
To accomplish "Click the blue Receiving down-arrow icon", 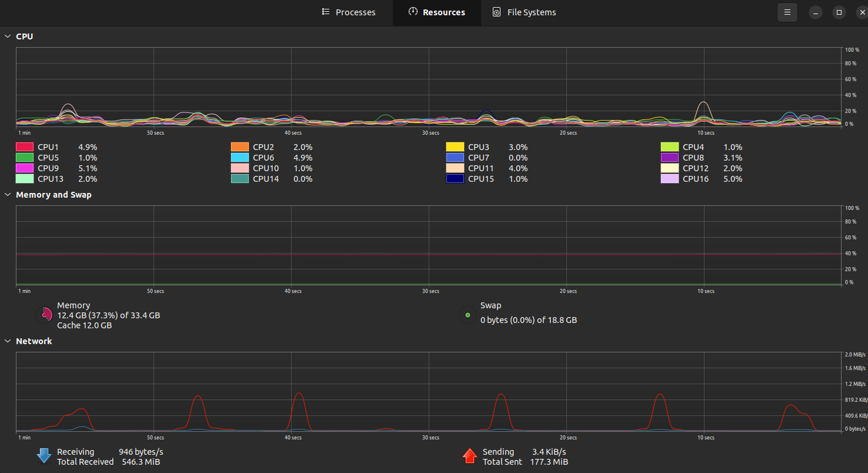I will [x=45, y=456].
